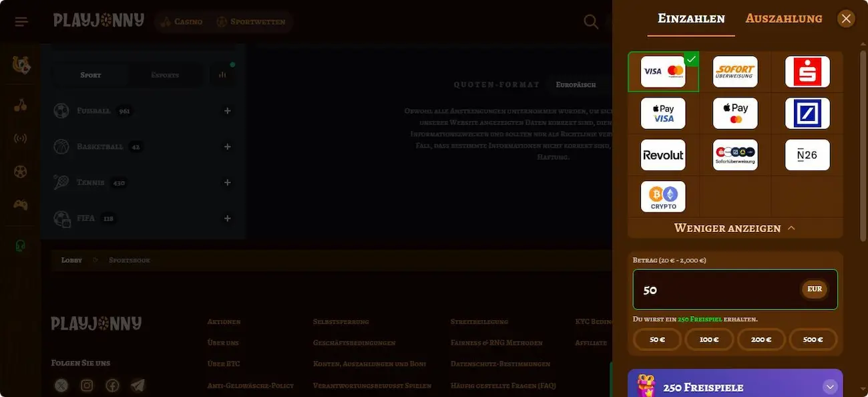Click the PlayJonny logo in header
The height and width of the screenshot is (397, 868).
[99, 21]
